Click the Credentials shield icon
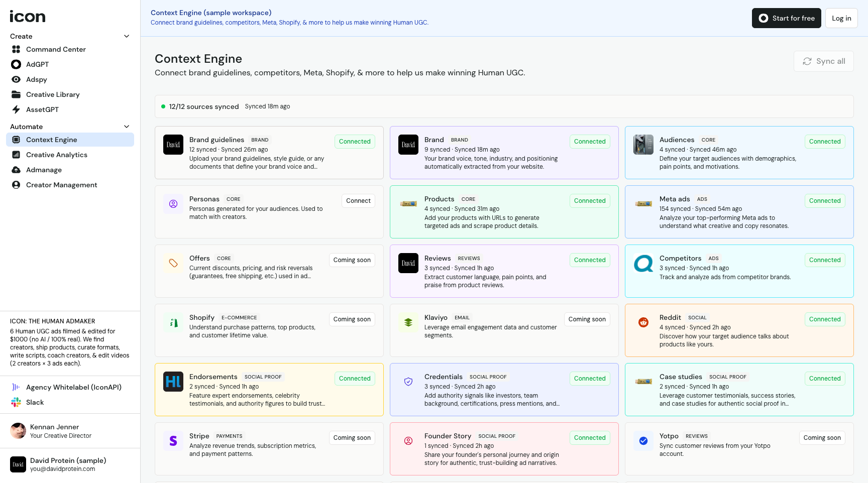This screenshot has width=868, height=483. pos(408,382)
